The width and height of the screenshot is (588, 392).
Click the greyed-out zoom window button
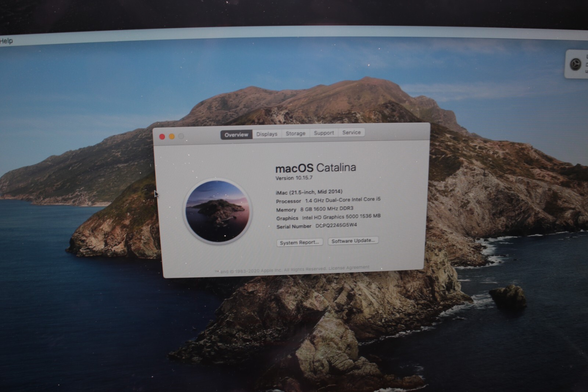click(181, 136)
